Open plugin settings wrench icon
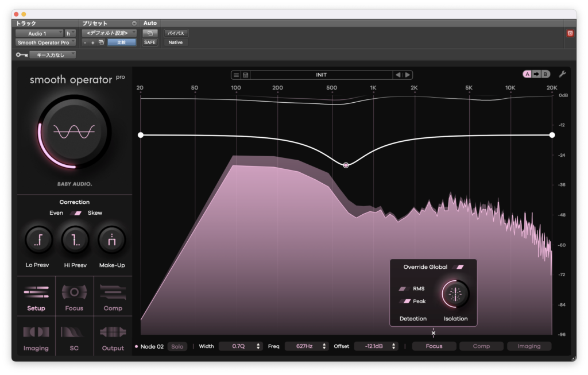588x375 pixels. click(562, 74)
